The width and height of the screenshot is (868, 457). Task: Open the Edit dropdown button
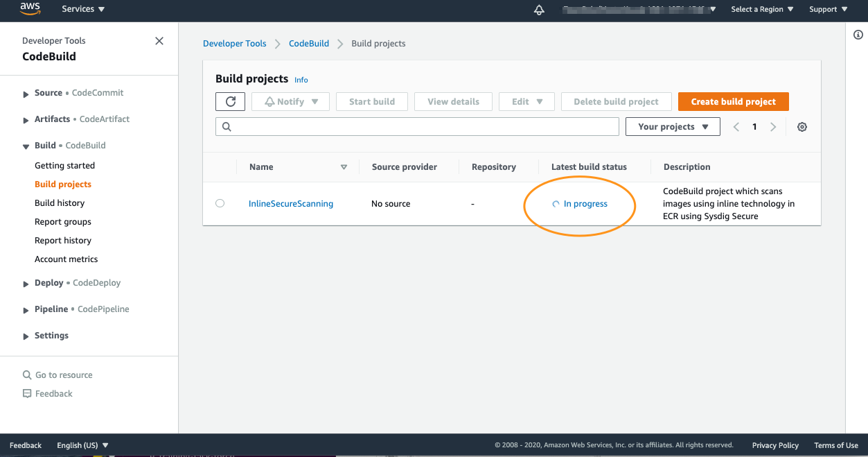point(526,101)
